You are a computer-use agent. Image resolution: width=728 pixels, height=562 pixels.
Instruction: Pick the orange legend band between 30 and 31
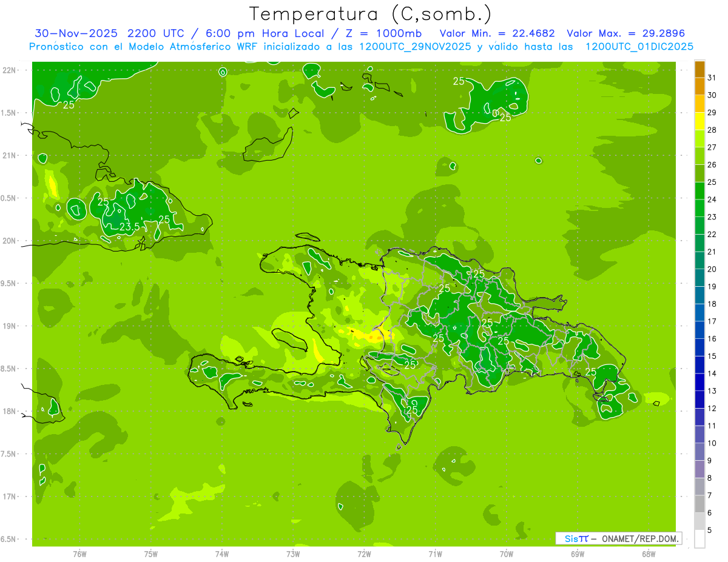699,86
